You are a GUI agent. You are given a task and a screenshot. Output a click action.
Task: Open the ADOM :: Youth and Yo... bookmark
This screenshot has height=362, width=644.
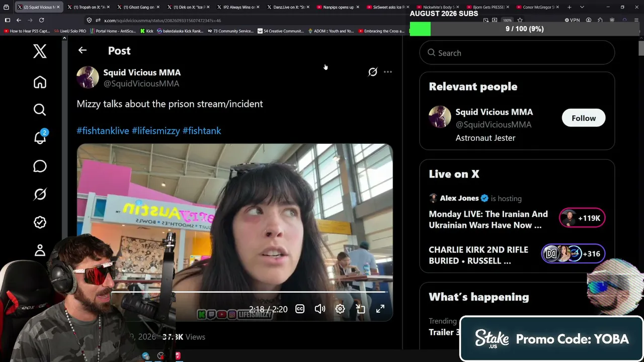(331, 31)
